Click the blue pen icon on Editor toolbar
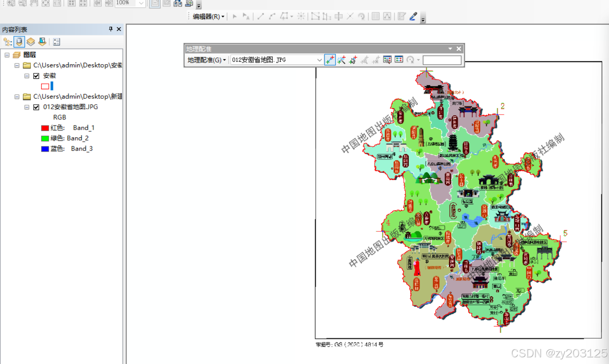609x364 pixels. coord(413,17)
